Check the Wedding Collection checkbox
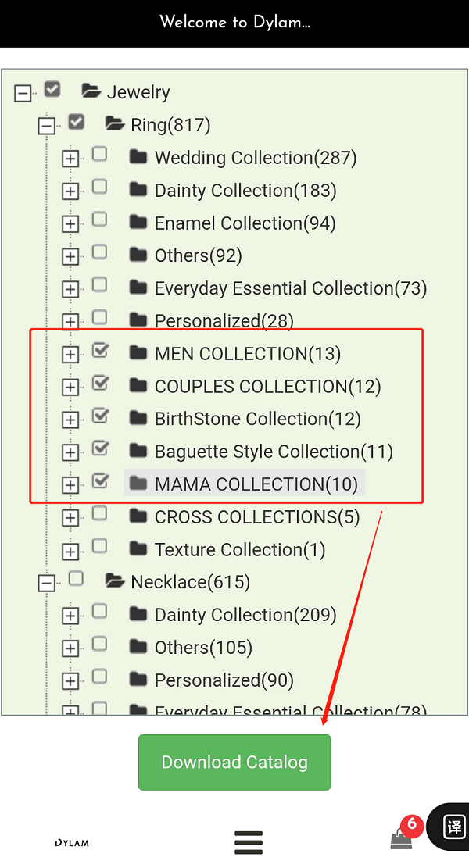 tap(100, 155)
